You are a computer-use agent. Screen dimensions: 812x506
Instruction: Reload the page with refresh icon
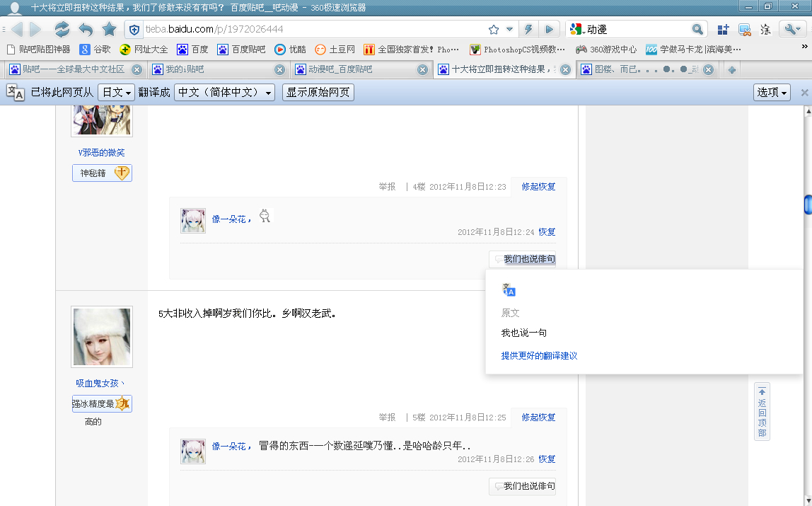pos(62,29)
